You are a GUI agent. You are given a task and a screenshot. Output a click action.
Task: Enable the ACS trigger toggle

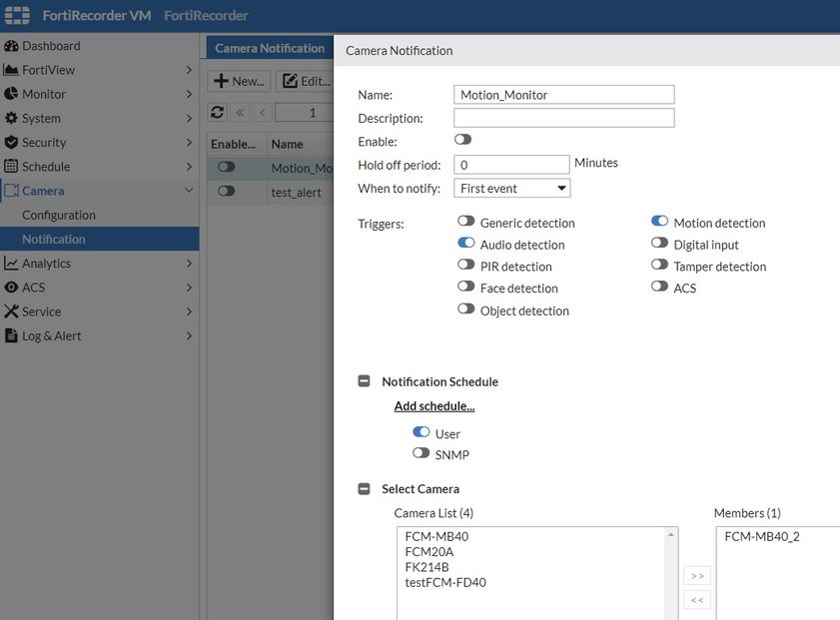[x=659, y=286]
